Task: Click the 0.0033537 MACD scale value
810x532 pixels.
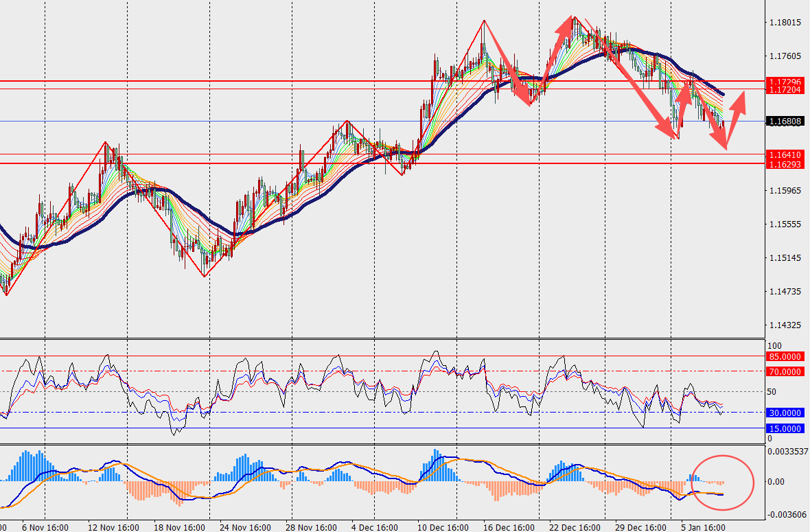Action: tap(788, 452)
